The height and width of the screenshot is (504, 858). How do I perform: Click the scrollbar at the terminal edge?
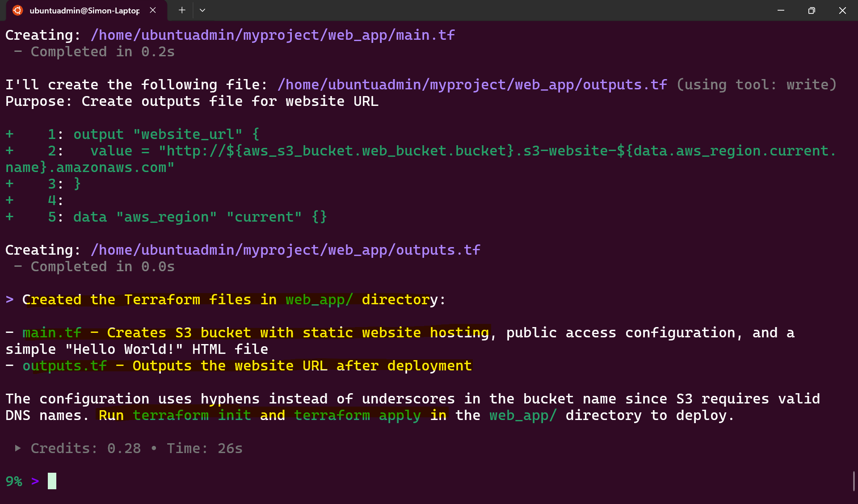pyautogui.click(x=854, y=481)
